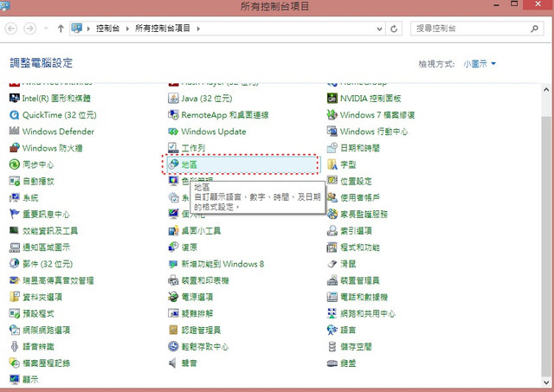Open the 瑞昱高傳真音效管理 link

click(x=58, y=280)
